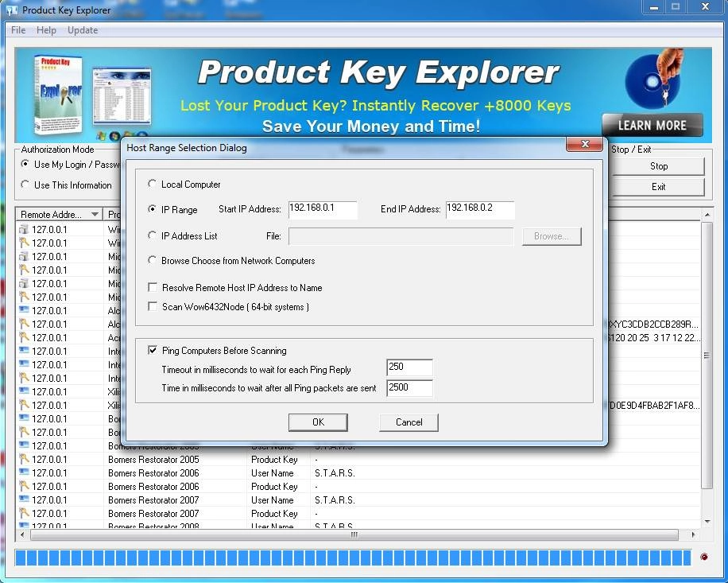
Task: Click the card icon of the Bomers Restorator 2007 User Name row
Action: pyautogui.click(x=24, y=499)
